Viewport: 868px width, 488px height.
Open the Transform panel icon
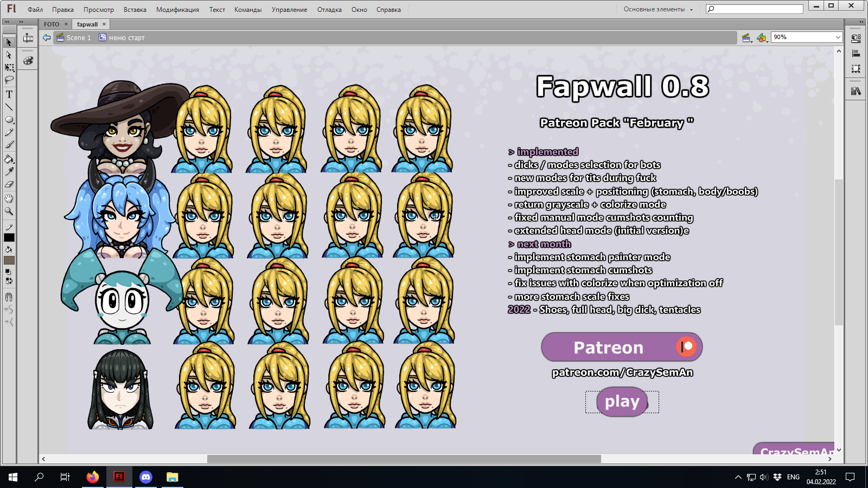(x=856, y=68)
